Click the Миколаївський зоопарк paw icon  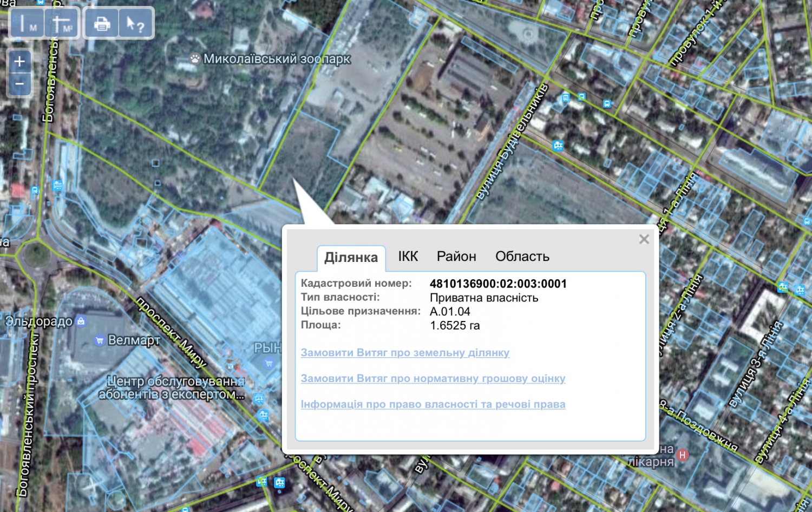195,58
